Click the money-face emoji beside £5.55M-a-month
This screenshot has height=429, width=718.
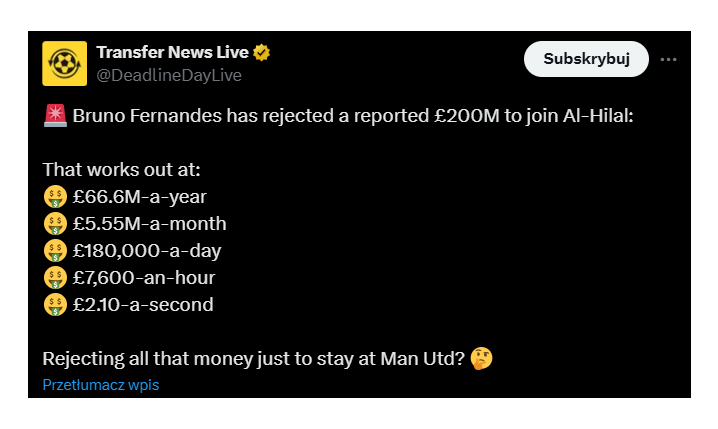[55, 224]
